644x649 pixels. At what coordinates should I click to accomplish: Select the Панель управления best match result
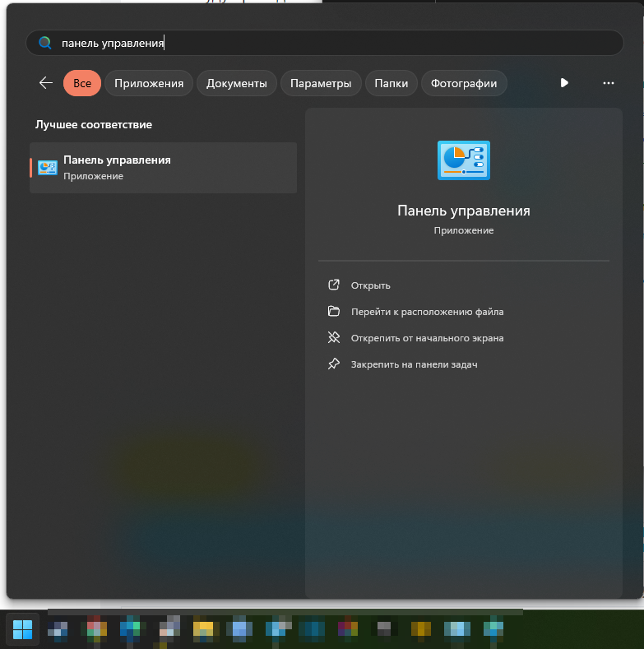163,168
